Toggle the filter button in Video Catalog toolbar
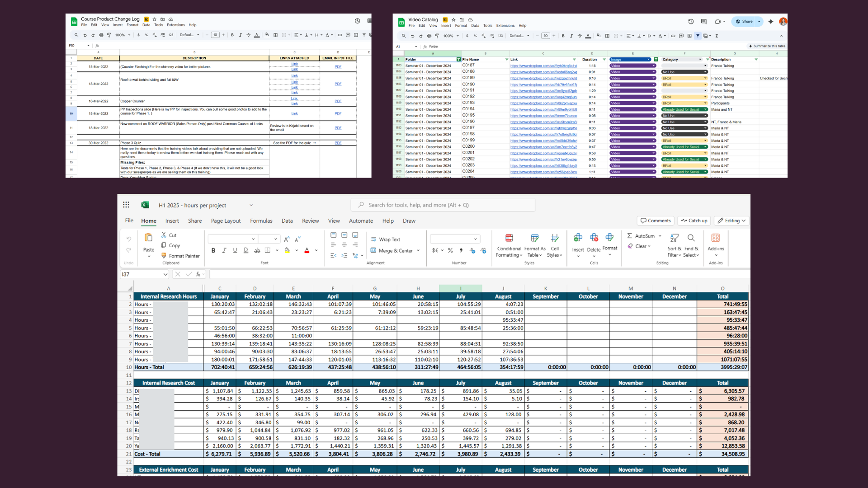868x488 pixels. tap(698, 36)
